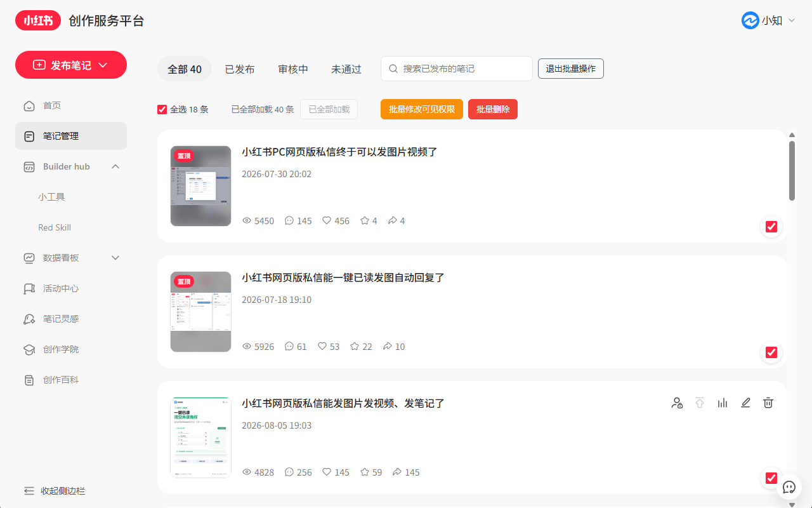Screen dimensions: 812x508
Task: Click views eye icon showing 5926
Action: coord(247,347)
